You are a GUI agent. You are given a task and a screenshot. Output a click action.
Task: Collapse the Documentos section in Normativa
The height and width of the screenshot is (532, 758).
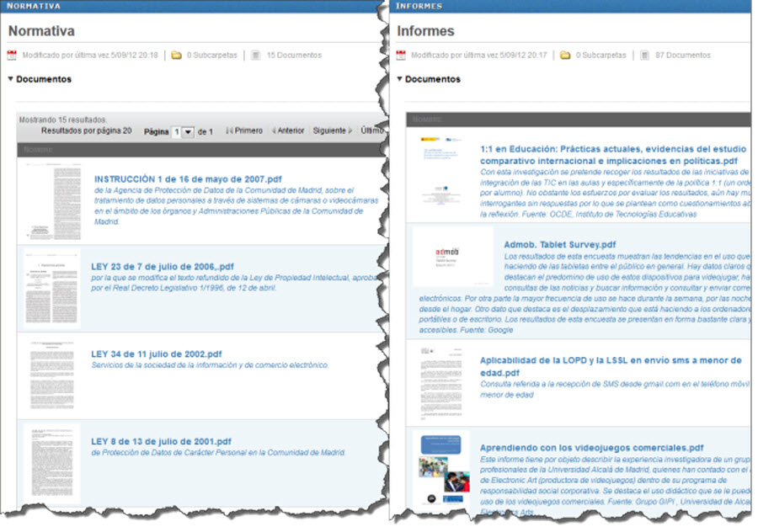pos(11,79)
